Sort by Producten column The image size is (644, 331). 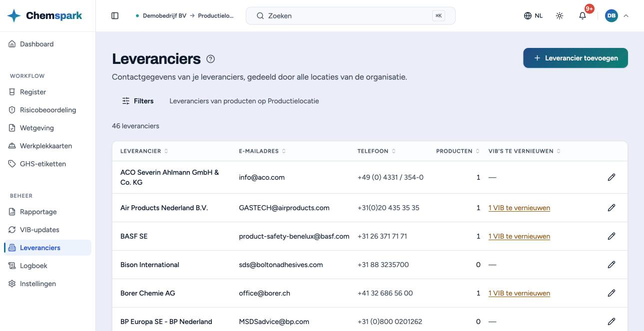click(x=458, y=151)
